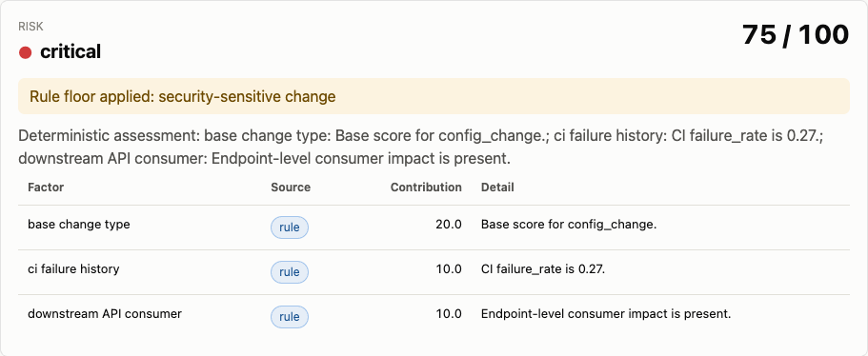868x356 pixels.
Task: Click the Deterministic assessment summary text
Action: point(421,147)
